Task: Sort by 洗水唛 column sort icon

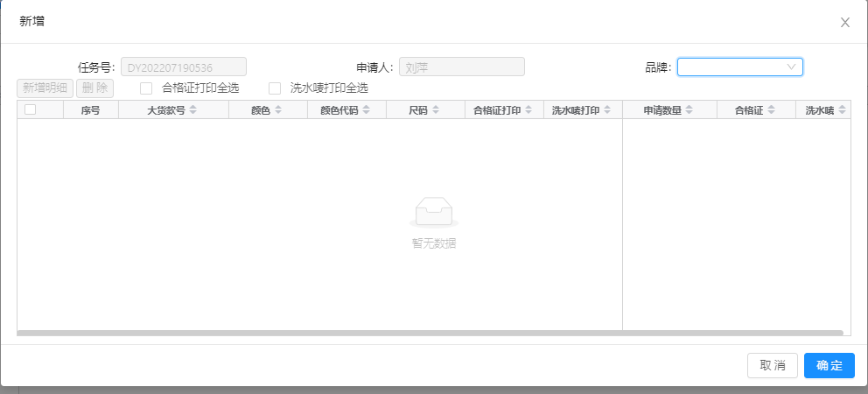Action: [842, 110]
